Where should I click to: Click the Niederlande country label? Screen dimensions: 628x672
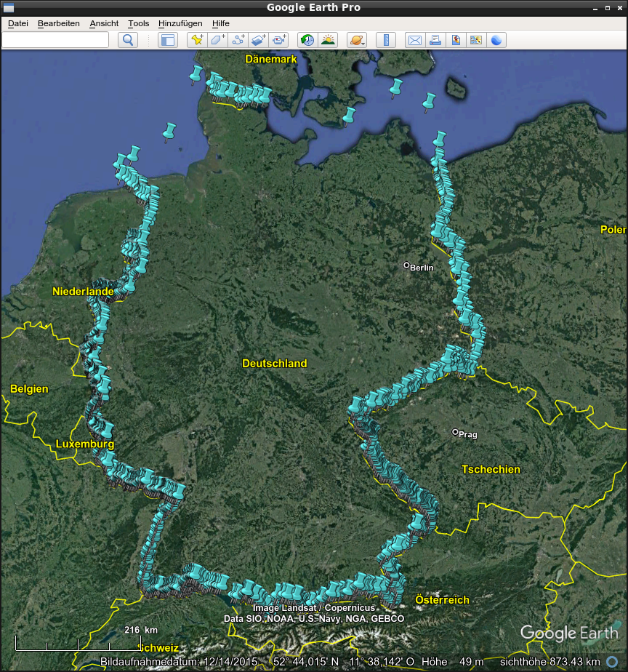click(83, 292)
